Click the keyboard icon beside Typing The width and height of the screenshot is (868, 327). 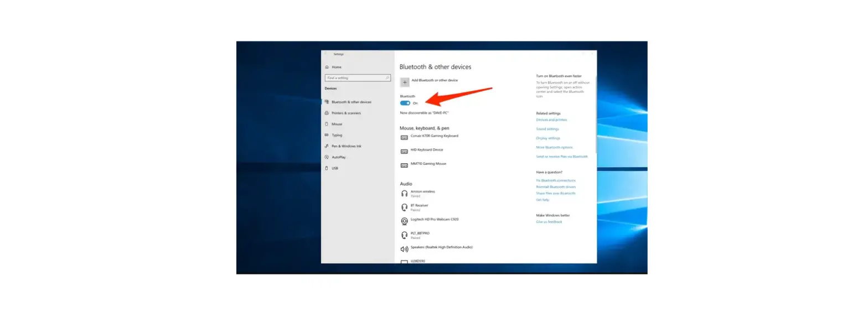[327, 135]
